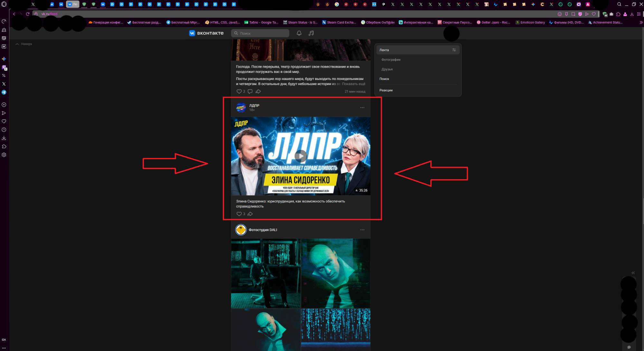Select Лента in feed menu
This screenshot has width=644, height=351.
(418, 50)
